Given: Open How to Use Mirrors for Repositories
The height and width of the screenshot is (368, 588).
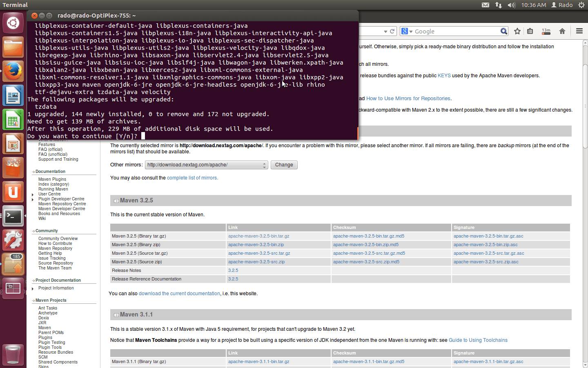Looking at the screenshot, I should click(x=408, y=99).
